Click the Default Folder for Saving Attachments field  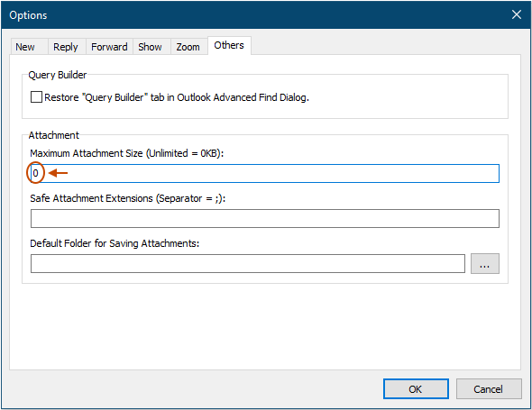click(x=248, y=263)
